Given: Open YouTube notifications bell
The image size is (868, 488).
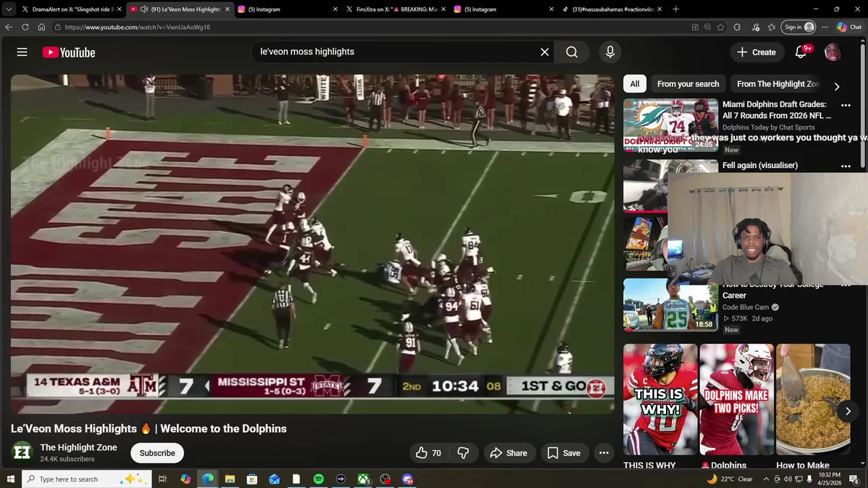Looking at the screenshot, I should click(801, 52).
